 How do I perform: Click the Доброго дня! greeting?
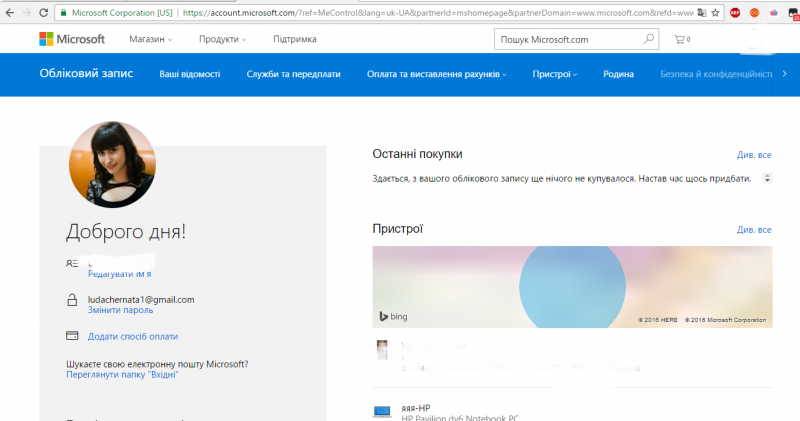coord(126,231)
